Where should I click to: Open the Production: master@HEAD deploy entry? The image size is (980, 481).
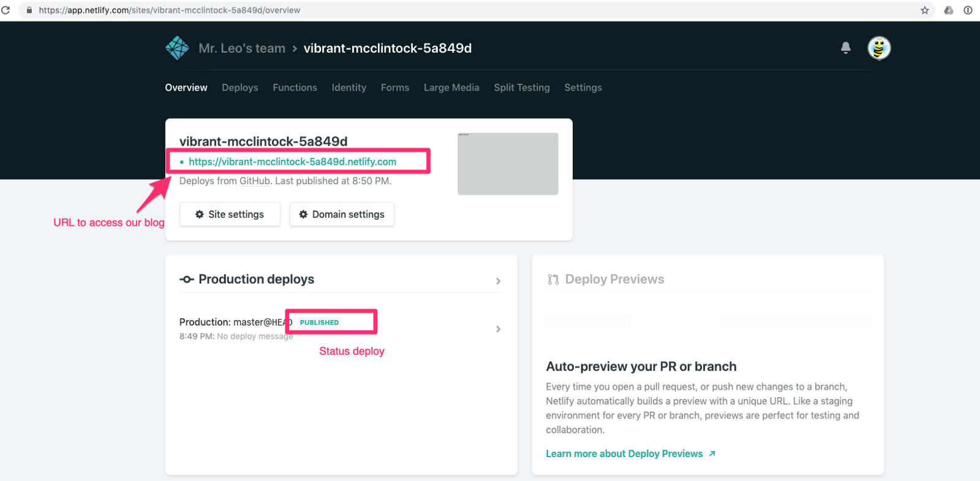(x=341, y=329)
